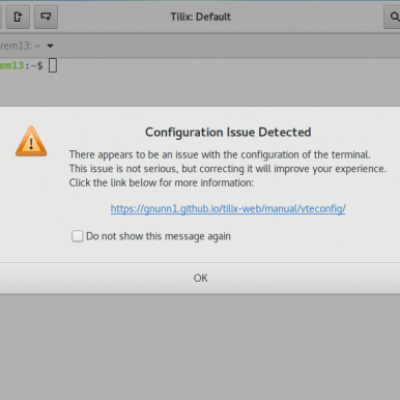The height and width of the screenshot is (400, 400).
Task: Click the 'Click the link below' line
Action: pyautogui.click(x=161, y=183)
